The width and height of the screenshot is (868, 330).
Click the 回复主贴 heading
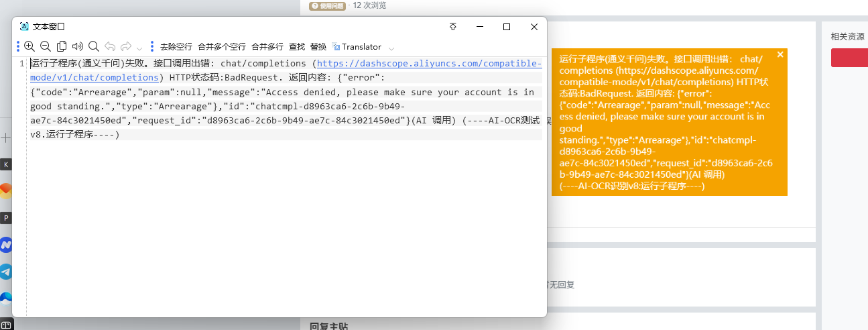coord(328,327)
